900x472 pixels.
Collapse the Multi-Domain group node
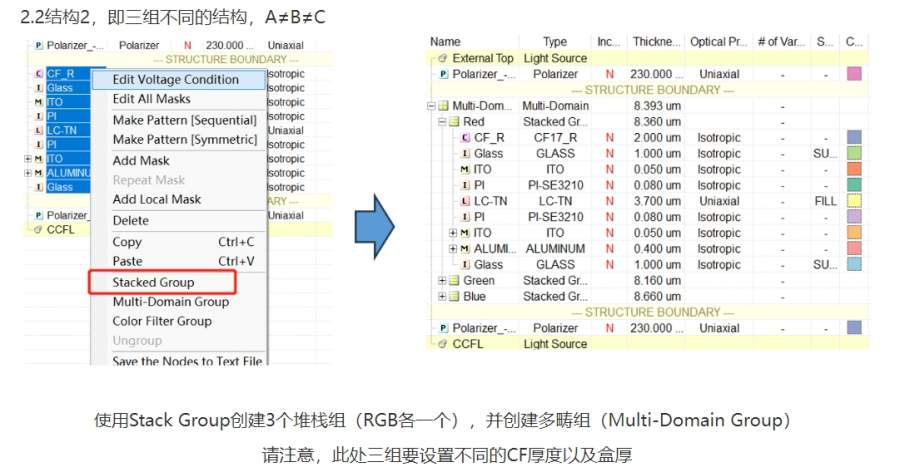431,106
